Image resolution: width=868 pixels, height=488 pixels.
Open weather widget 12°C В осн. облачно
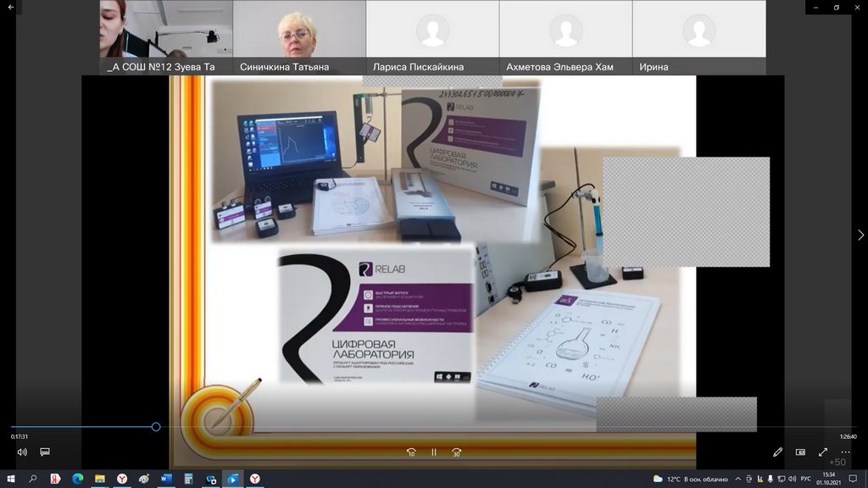(690, 480)
